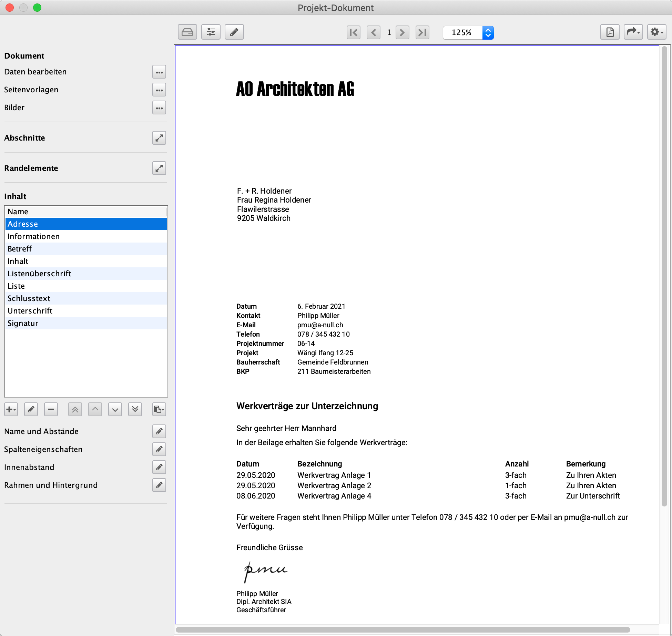Screen dimensions: 672x636
Task: Click the page number field showing 1
Action: 389,32
